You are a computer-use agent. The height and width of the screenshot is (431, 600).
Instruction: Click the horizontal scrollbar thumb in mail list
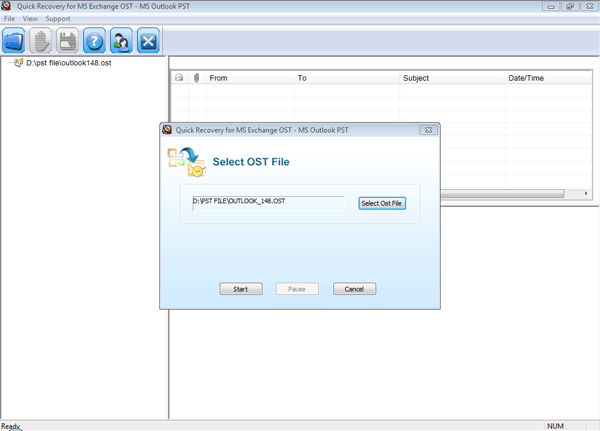point(502,194)
